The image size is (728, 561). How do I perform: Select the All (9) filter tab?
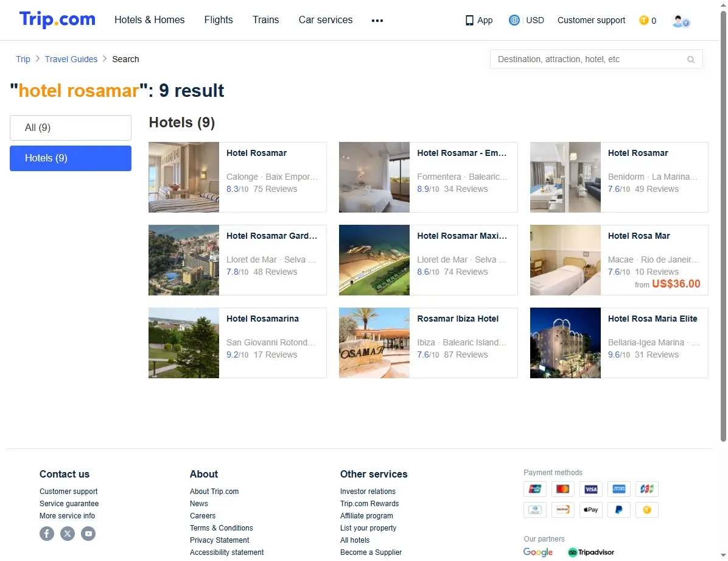pos(71,128)
